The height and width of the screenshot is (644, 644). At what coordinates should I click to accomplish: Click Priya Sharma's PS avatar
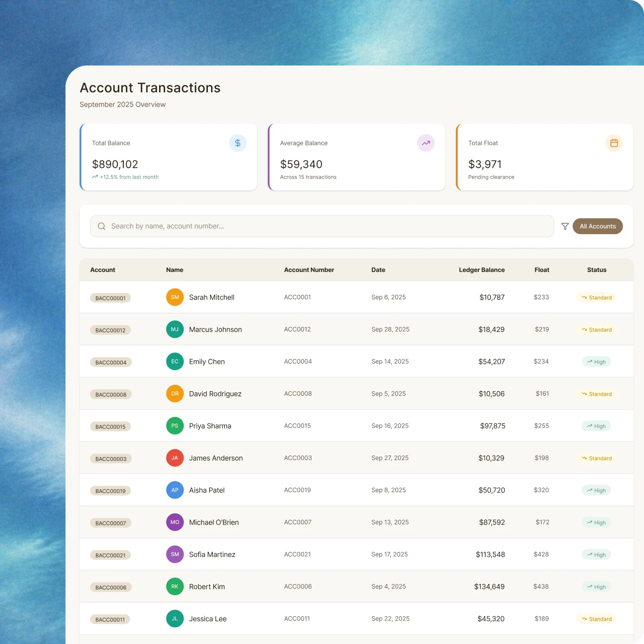[x=175, y=426]
